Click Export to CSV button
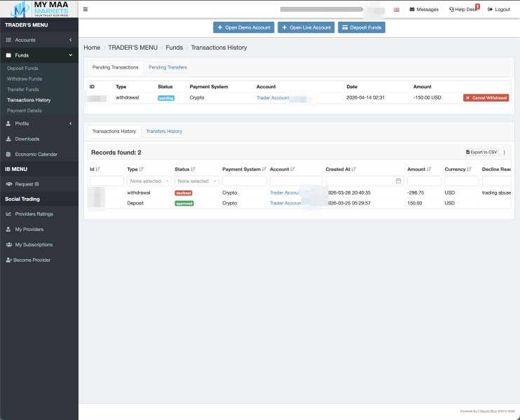520x420 pixels. coord(481,152)
